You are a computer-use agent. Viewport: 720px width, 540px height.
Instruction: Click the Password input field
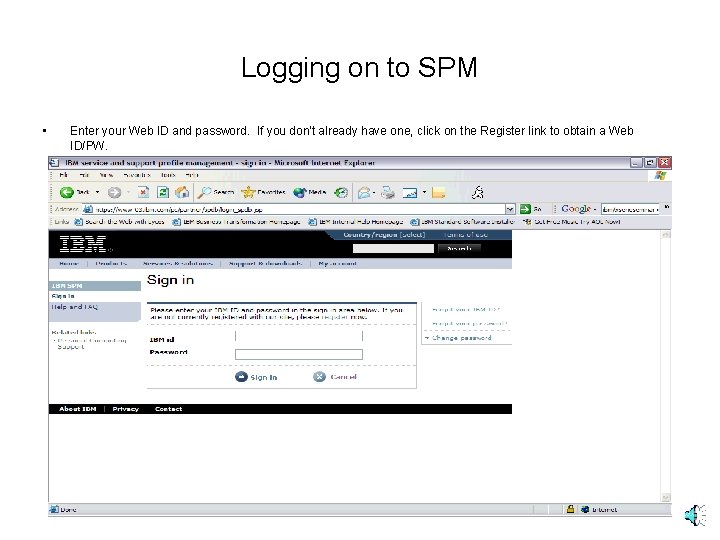pos(299,354)
